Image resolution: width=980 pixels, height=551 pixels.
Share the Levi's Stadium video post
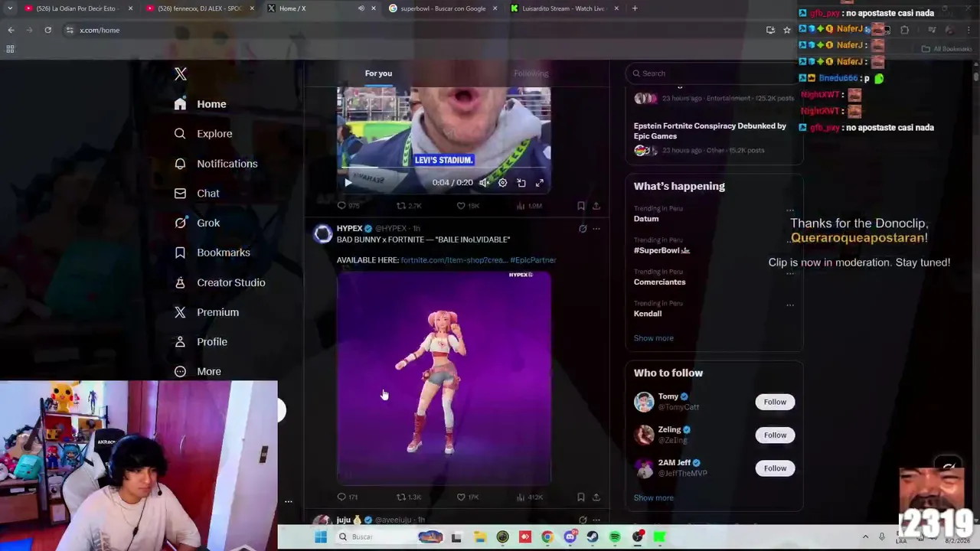(596, 206)
